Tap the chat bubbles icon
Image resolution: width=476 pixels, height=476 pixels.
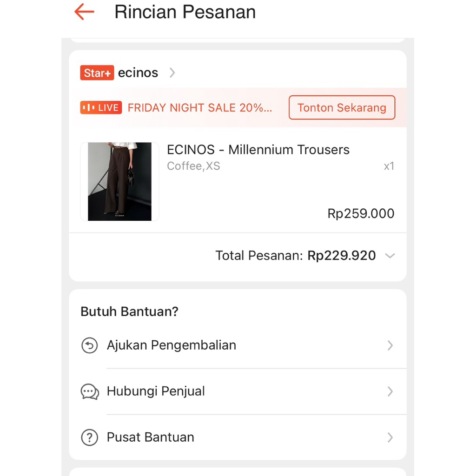click(x=90, y=391)
